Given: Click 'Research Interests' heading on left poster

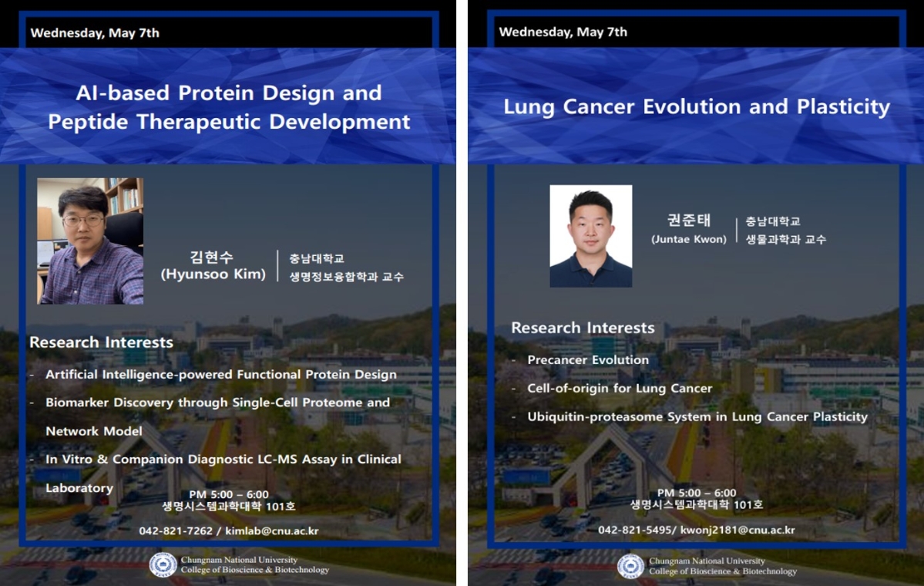Looking at the screenshot, I should 102,342.
